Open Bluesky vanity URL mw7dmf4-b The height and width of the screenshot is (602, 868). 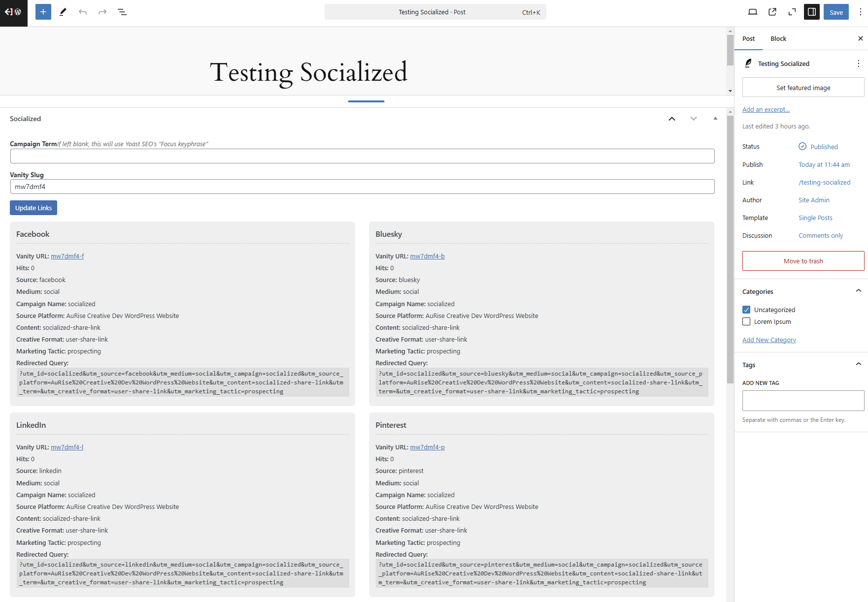427,256
